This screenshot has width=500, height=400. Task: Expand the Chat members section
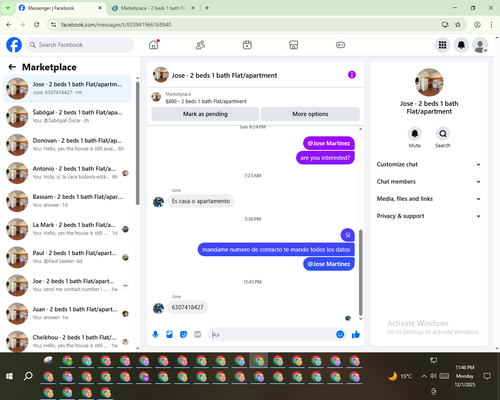point(429,182)
